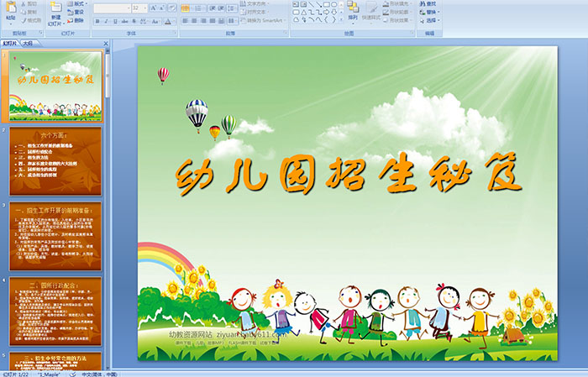
Task: Open Align Text (对齐文本) dropdown
Action: 255,12
